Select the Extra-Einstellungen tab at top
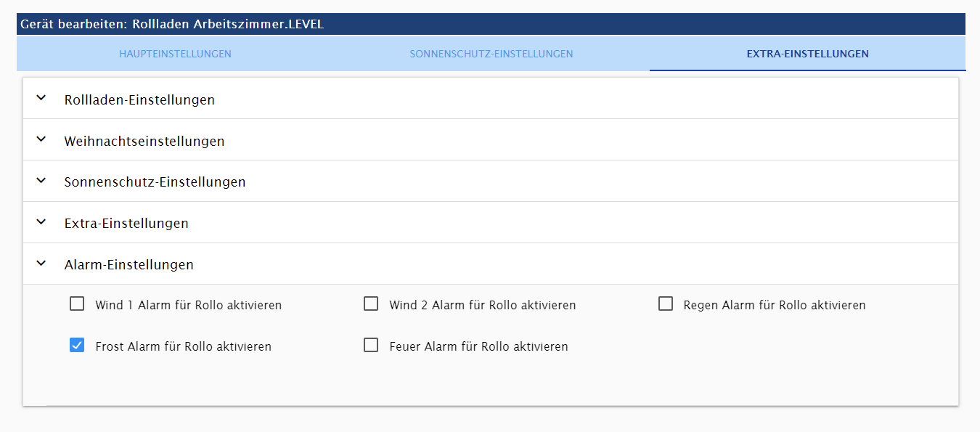The image size is (980, 432). click(807, 54)
